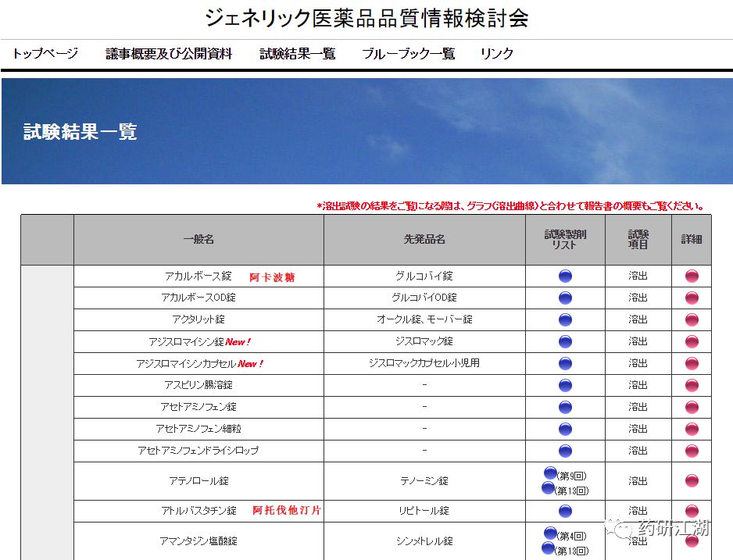Click the 試験製剤リスト column header

pyautogui.click(x=565, y=240)
